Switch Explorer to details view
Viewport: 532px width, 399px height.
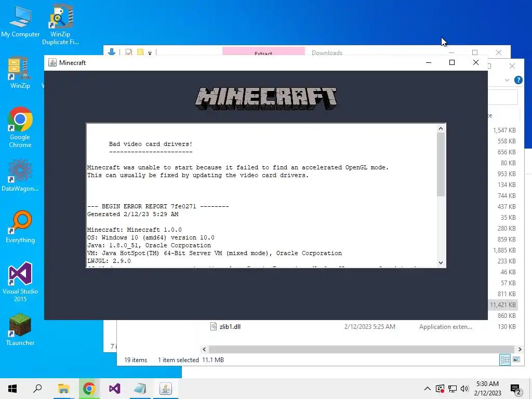coord(505,360)
